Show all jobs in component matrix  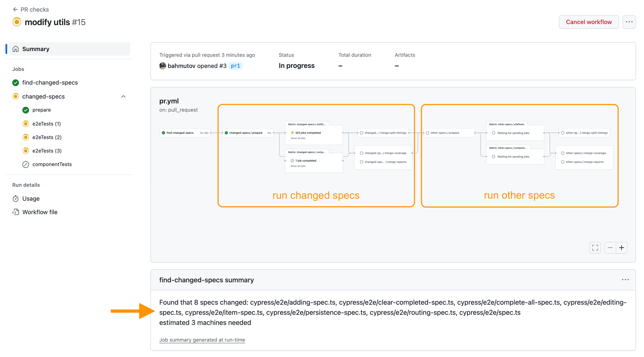[x=298, y=166]
